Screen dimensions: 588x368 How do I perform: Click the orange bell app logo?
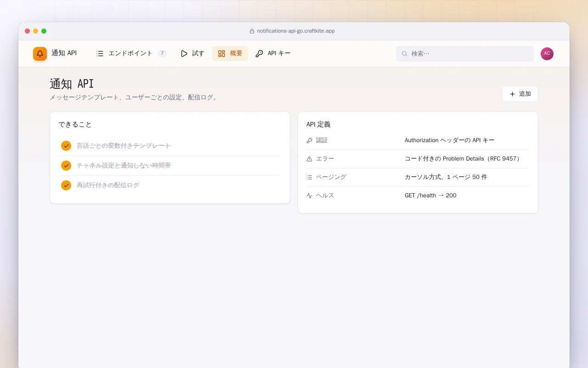tap(40, 54)
